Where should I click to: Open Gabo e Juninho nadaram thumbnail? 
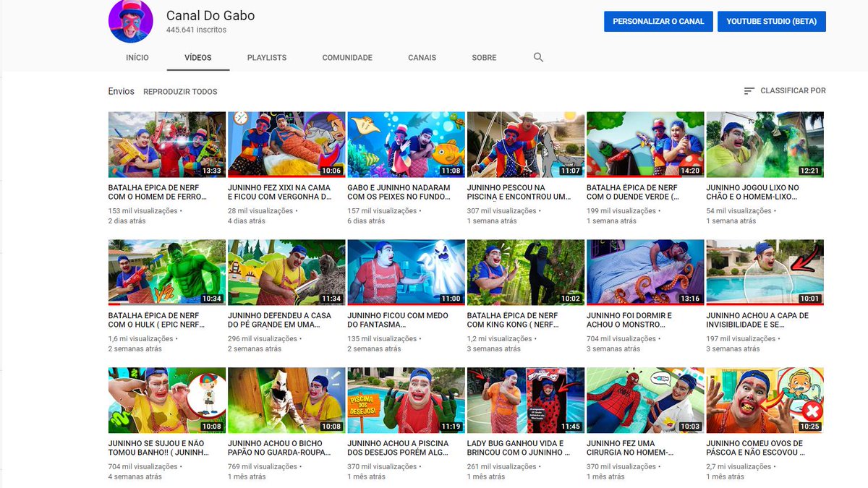click(x=406, y=145)
